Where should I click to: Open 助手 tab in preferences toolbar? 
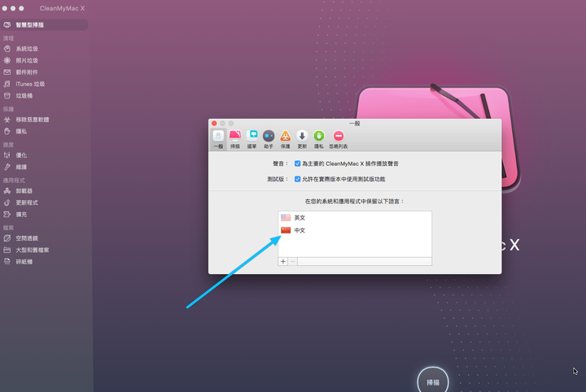click(x=269, y=139)
